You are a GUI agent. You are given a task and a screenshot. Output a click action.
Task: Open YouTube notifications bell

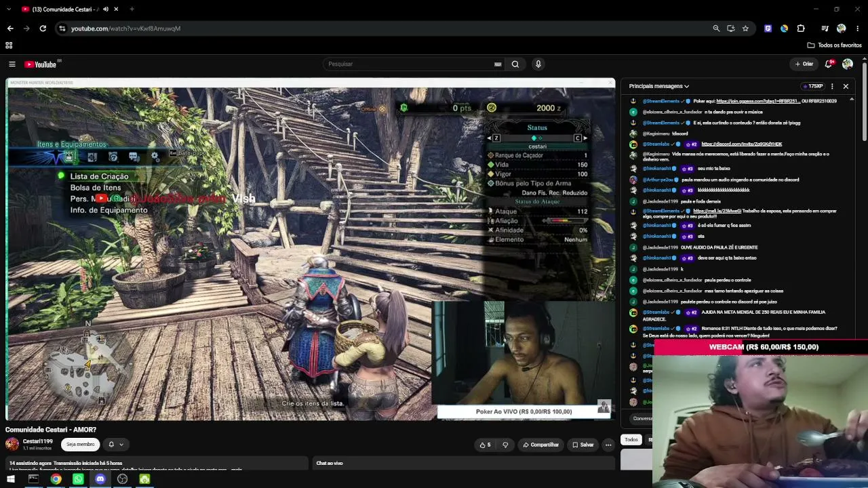[829, 64]
